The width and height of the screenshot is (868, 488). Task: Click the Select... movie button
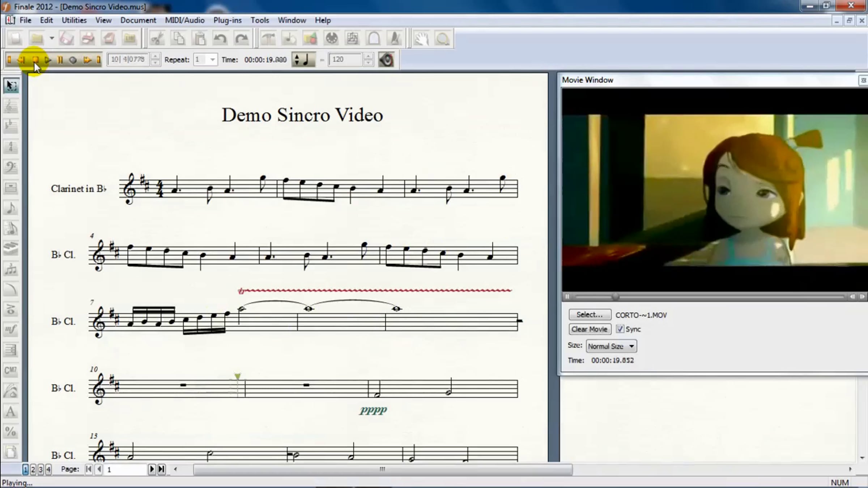(x=590, y=314)
